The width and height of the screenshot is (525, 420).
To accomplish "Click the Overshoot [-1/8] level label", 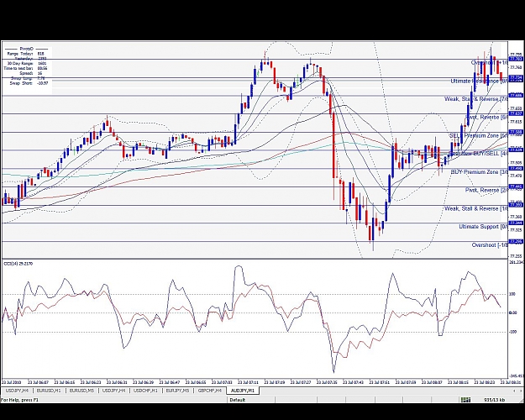I will 490,245.
